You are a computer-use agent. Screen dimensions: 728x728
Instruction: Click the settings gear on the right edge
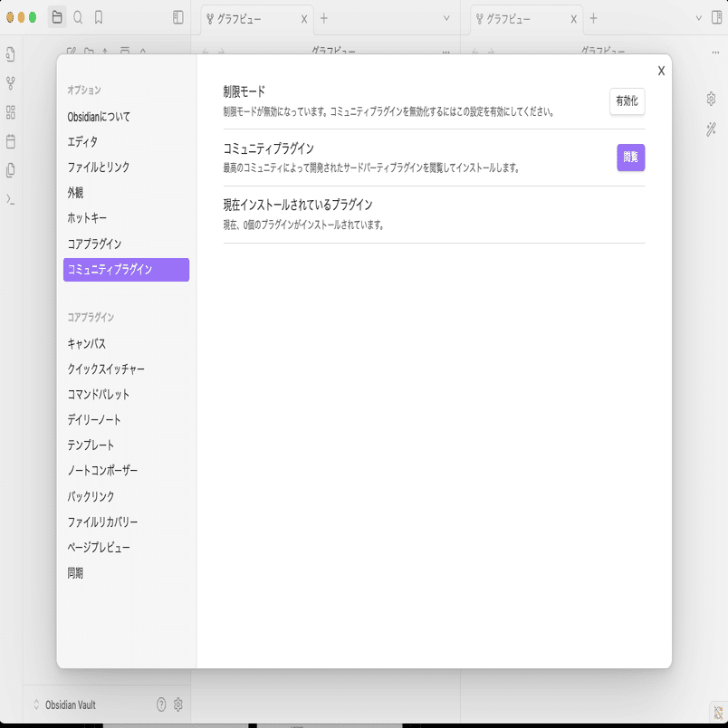tap(713, 98)
